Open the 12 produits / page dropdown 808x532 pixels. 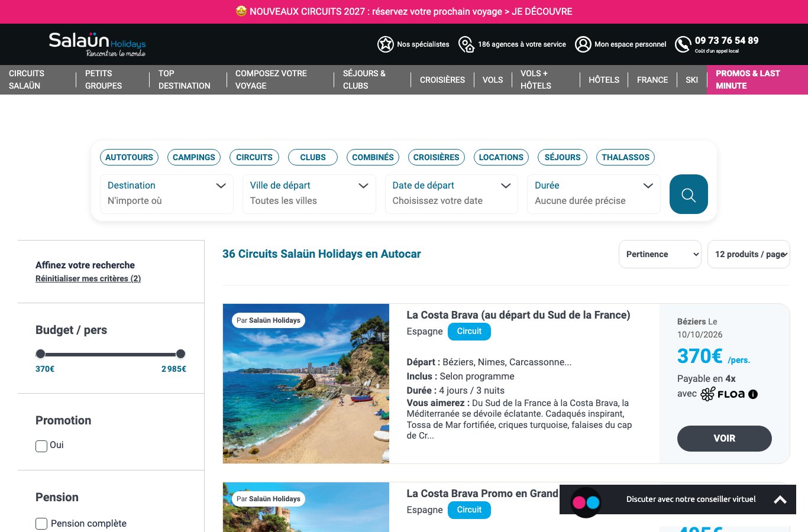click(x=749, y=254)
